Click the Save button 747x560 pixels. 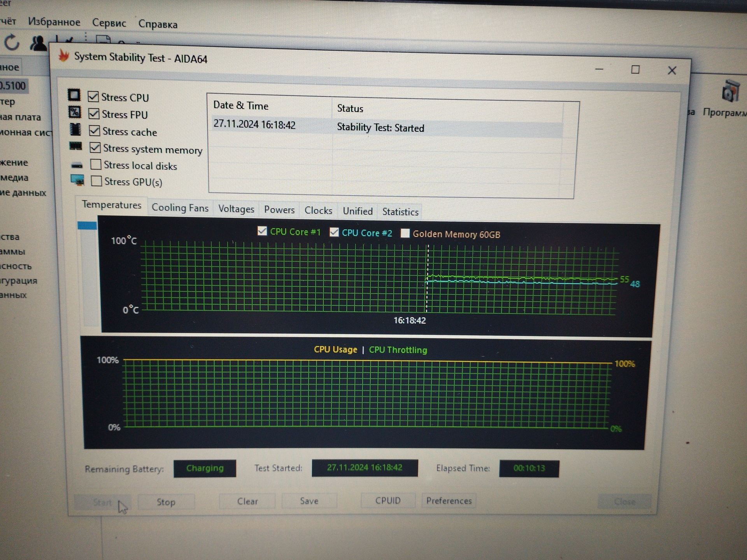[309, 501]
